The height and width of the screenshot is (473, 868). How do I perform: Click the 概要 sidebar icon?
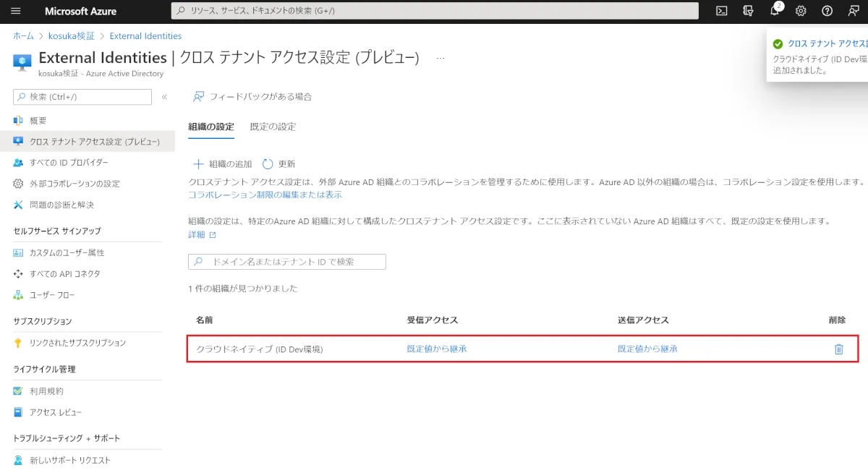18,120
